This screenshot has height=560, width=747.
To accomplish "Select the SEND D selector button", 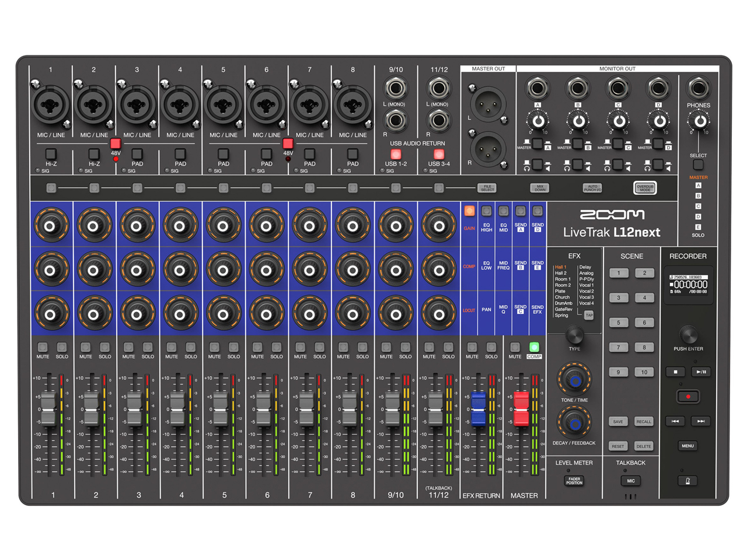I will tap(537, 211).
